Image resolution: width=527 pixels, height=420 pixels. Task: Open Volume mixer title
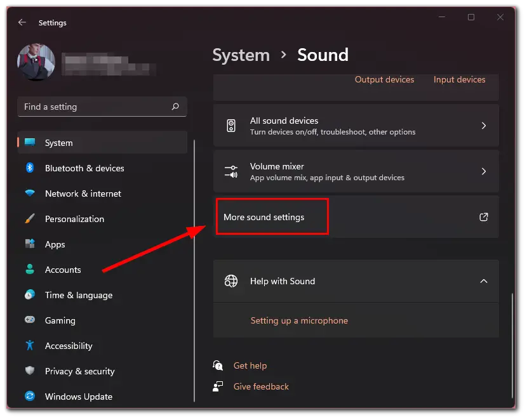click(277, 166)
